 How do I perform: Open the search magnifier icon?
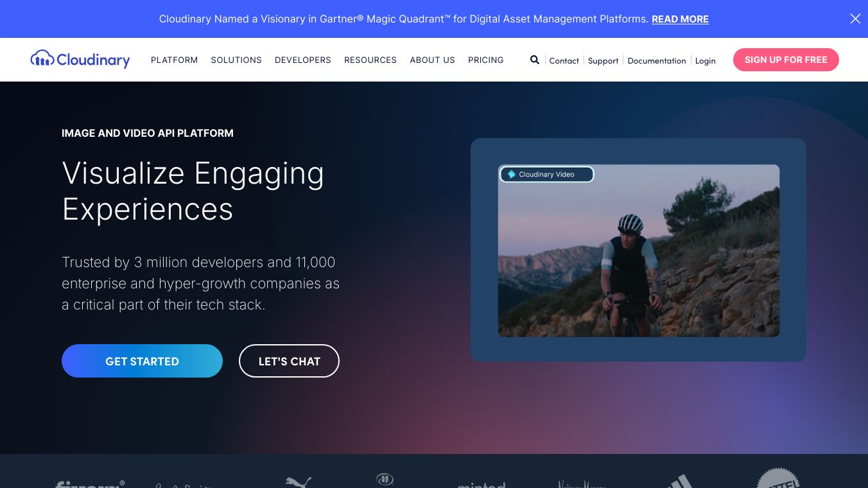(534, 60)
